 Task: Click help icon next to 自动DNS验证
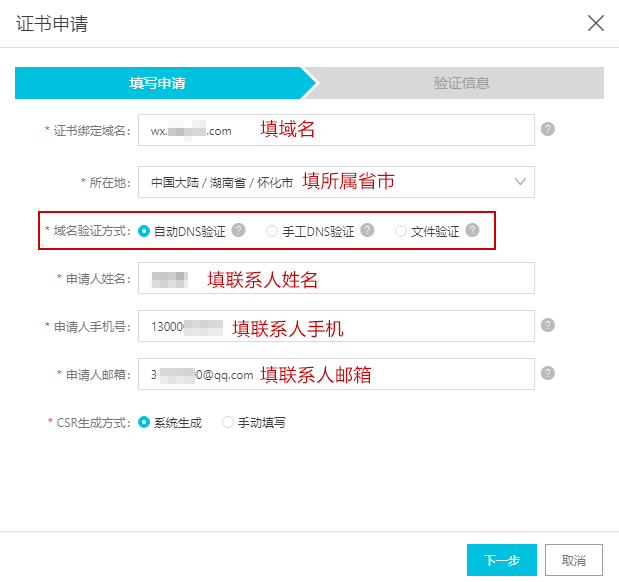point(238,230)
